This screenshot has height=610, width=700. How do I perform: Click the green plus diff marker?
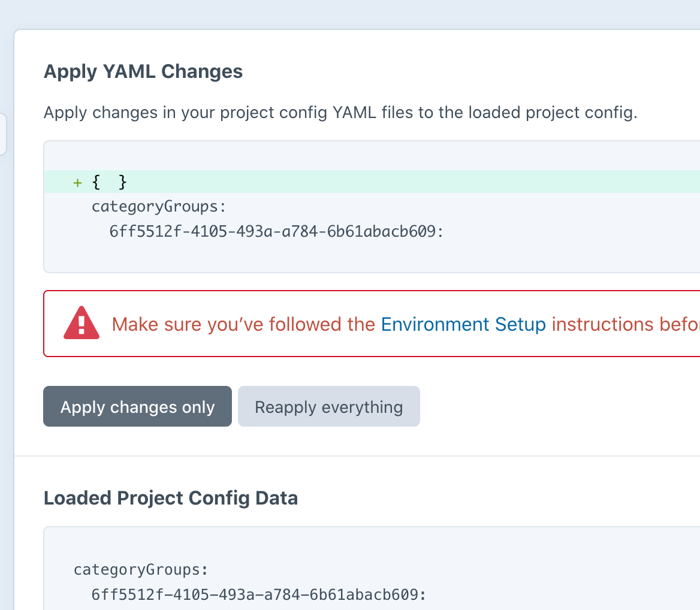(78, 183)
